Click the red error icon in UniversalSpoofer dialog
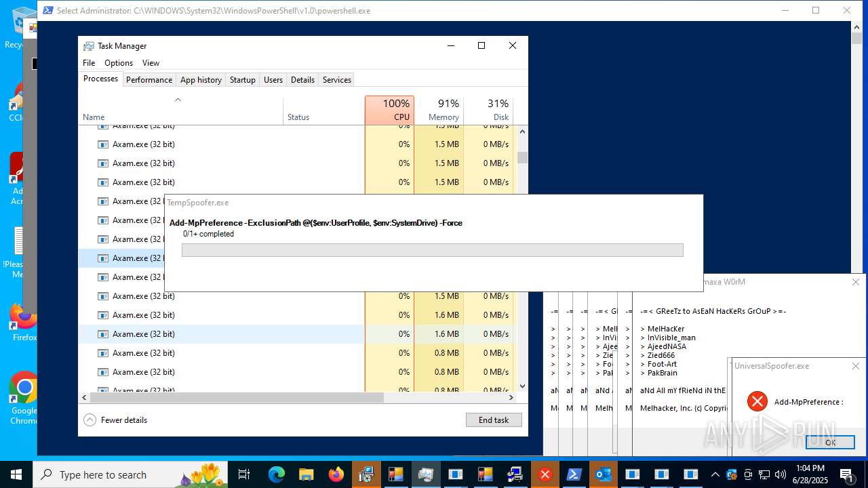Viewport: 868px width, 488px height. [757, 401]
